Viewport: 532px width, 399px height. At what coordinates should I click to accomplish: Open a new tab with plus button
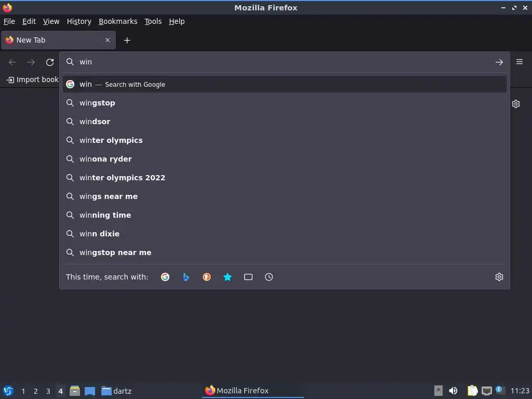tap(127, 41)
